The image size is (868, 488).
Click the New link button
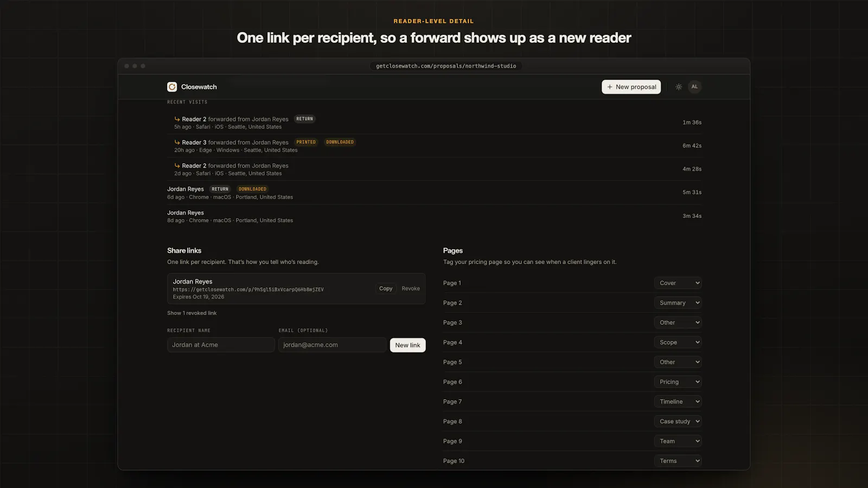[407, 345]
